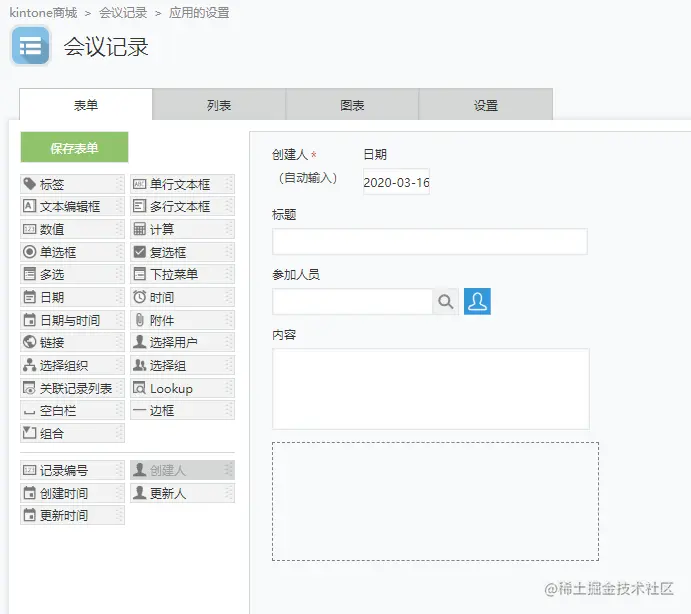Click the 创建时间 label text

pyautogui.click(x=64, y=493)
